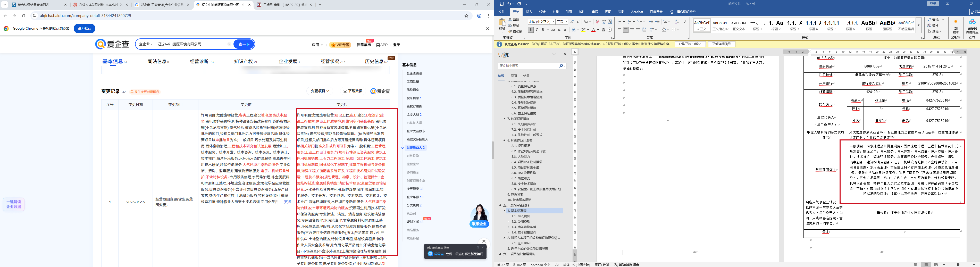Click the company name search input field
Screen dimensions: 980x267
pyautogui.click(x=191, y=44)
